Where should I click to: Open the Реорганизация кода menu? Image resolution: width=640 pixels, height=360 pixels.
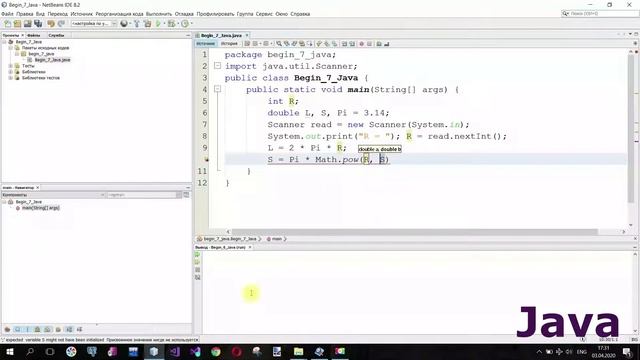[119, 14]
